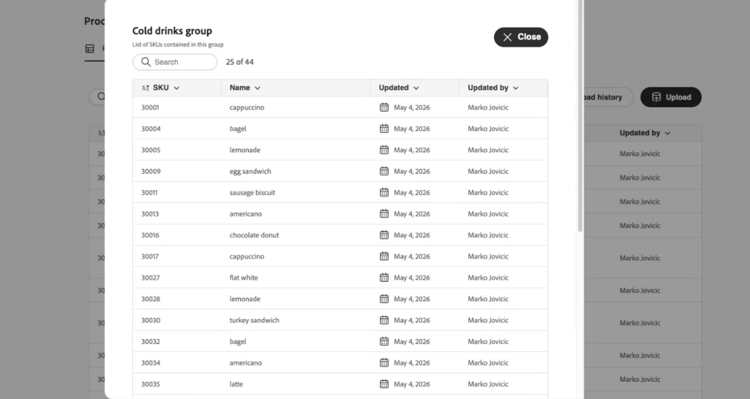Select the americano name in row 30034
Screen dimensions: 750x399
pos(246,363)
